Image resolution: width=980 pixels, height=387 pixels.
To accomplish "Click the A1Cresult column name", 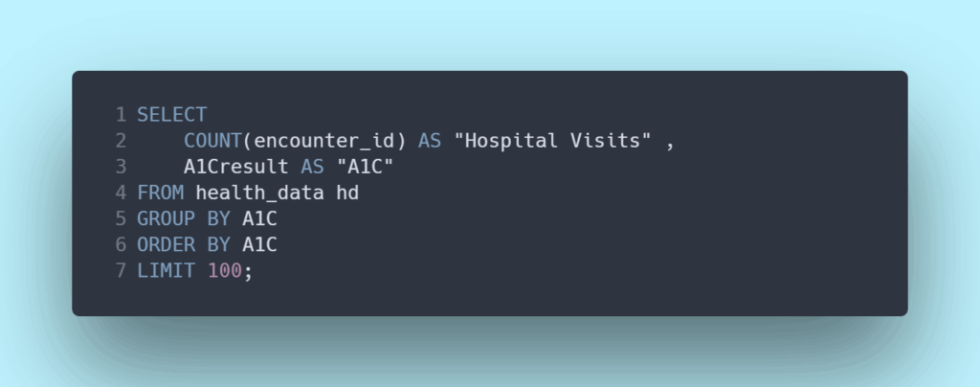I will coord(235,167).
